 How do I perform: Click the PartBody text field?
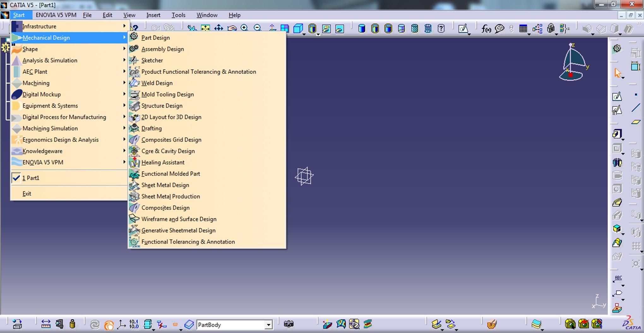tap(231, 324)
